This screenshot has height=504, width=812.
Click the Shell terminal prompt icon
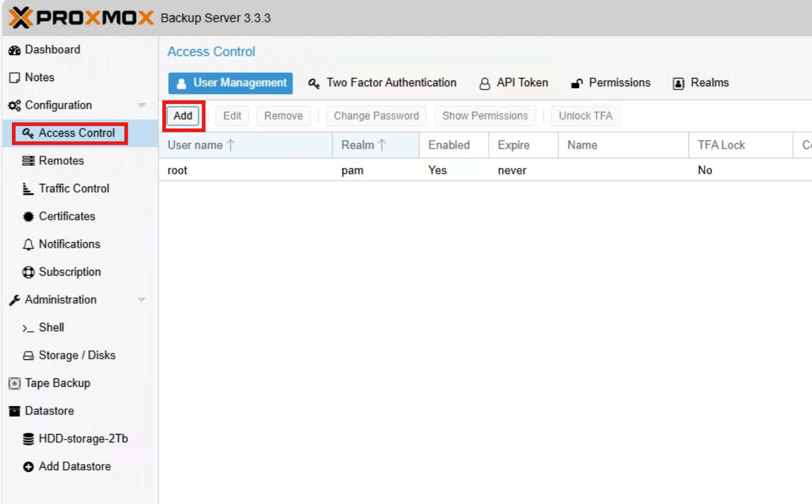point(28,328)
